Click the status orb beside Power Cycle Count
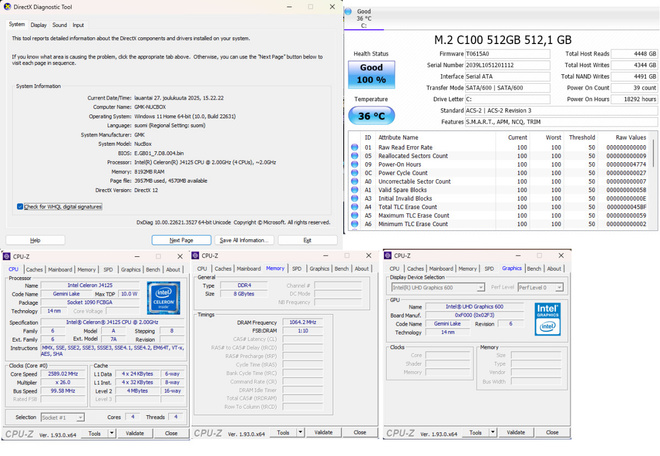The width and height of the screenshot is (660, 456). (x=354, y=173)
